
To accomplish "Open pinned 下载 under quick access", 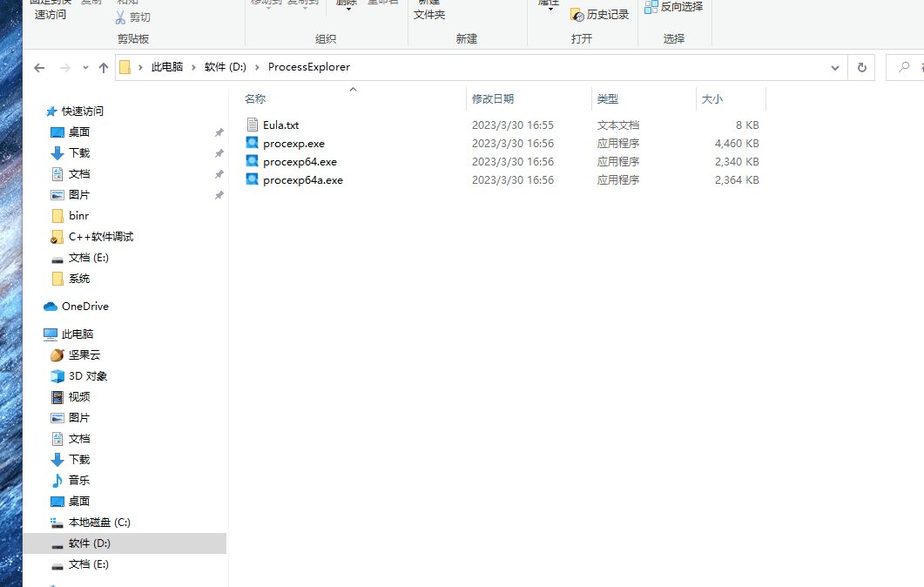I will (x=79, y=153).
